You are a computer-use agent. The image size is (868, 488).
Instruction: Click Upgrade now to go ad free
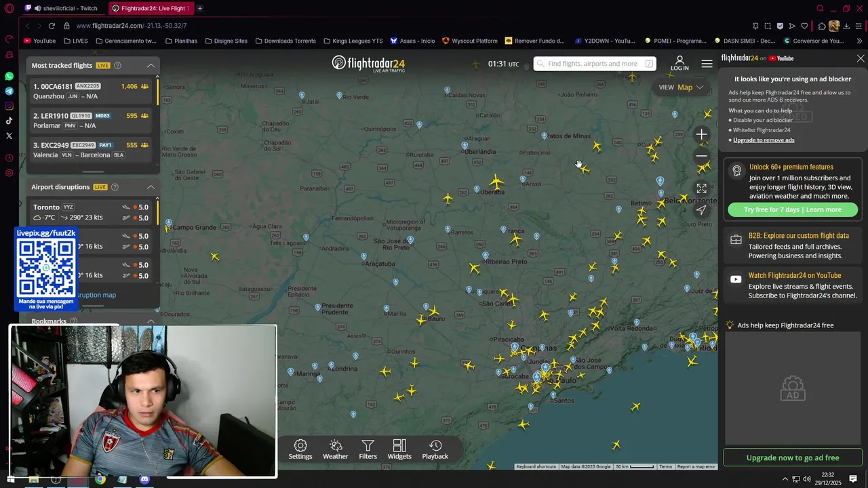pyautogui.click(x=792, y=457)
